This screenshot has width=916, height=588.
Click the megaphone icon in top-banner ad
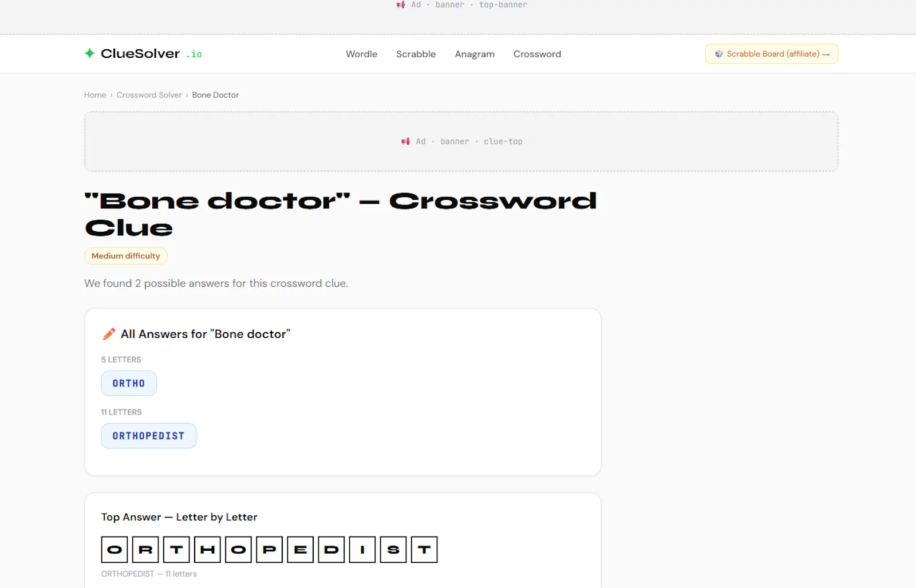point(401,5)
